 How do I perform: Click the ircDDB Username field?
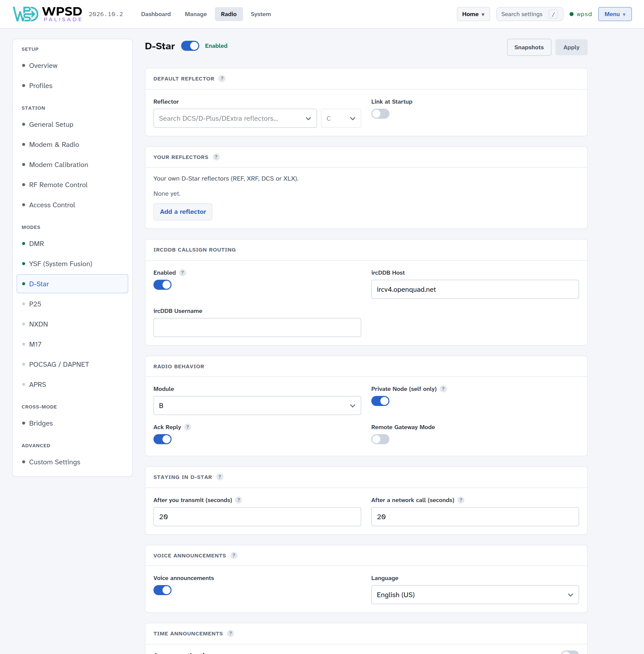tap(257, 327)
